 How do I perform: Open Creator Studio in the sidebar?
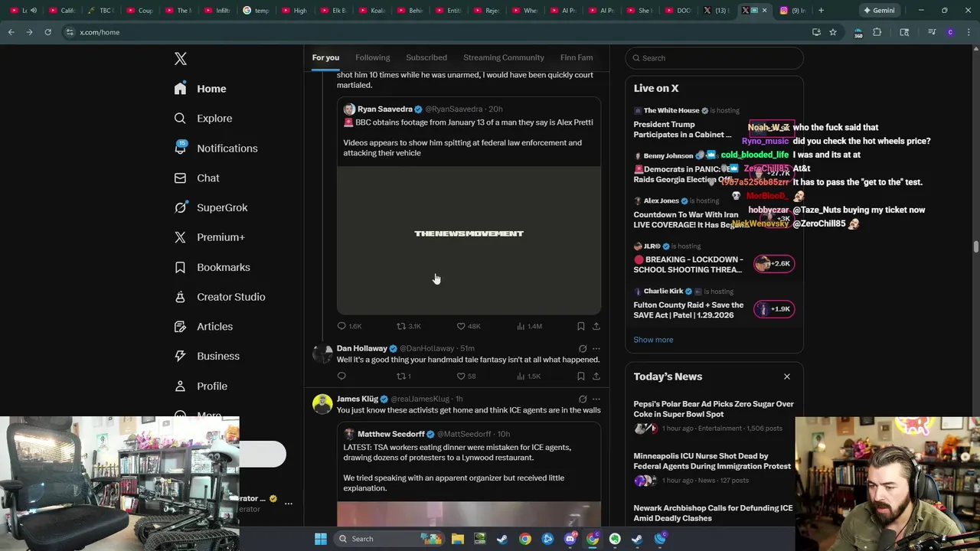coord(219,297)
